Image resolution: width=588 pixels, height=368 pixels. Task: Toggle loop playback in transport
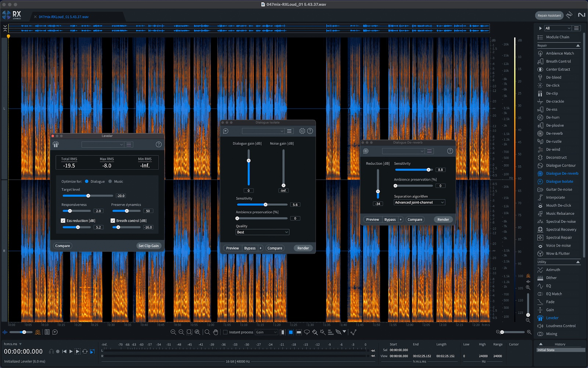click(85, 351)
